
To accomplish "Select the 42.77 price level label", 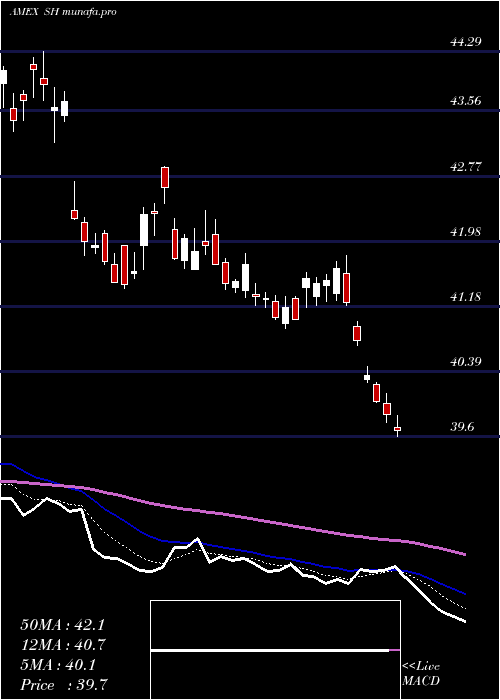I will (466, 167).
